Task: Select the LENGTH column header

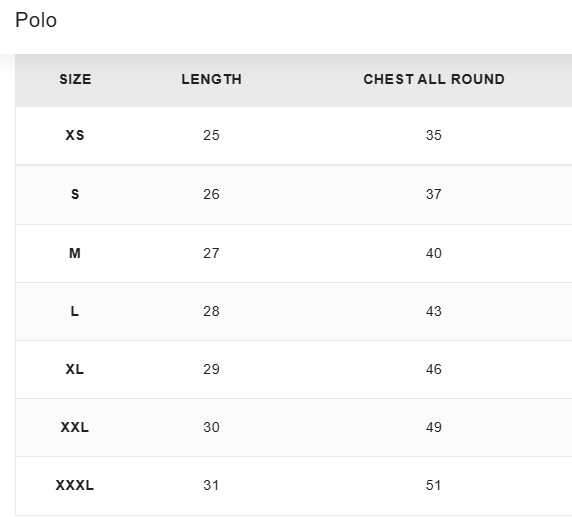Action: coord(212,79)
